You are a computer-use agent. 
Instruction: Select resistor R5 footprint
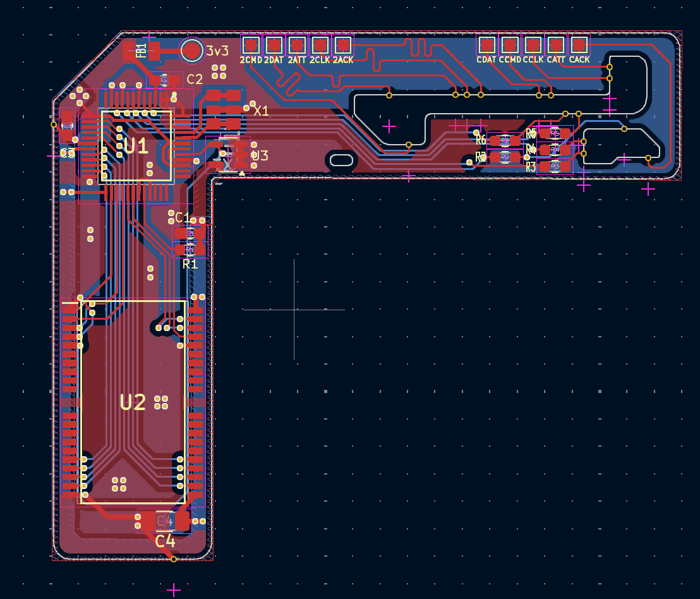point(555,133)
